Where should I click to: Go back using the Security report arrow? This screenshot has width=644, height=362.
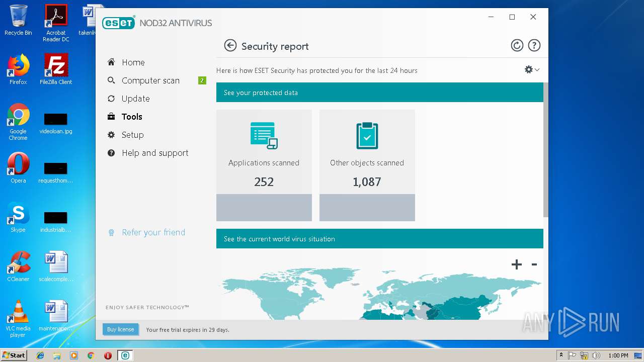(230, 46)
